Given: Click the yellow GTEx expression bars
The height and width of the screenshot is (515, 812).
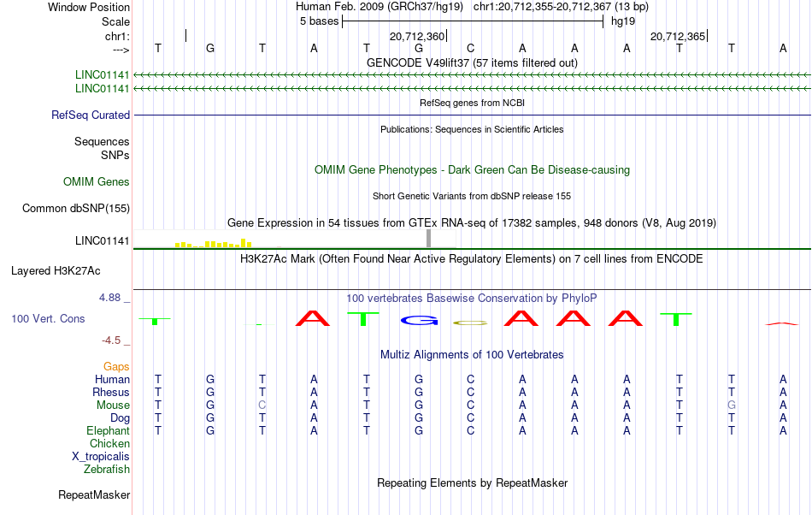Looking at the screenshot, I should pyautogui.click(x=213, y=243).
